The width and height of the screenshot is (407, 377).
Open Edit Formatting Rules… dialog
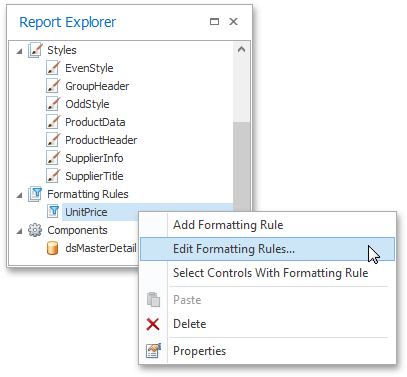tap(267, 249)
